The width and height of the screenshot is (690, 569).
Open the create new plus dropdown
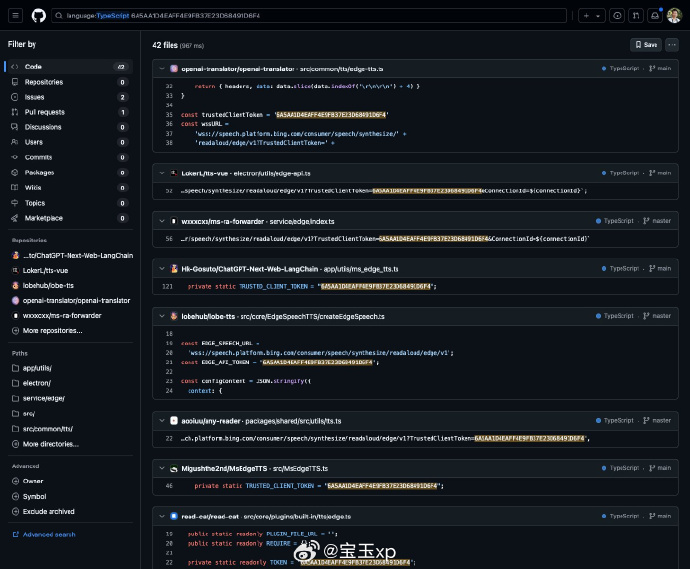591,16
